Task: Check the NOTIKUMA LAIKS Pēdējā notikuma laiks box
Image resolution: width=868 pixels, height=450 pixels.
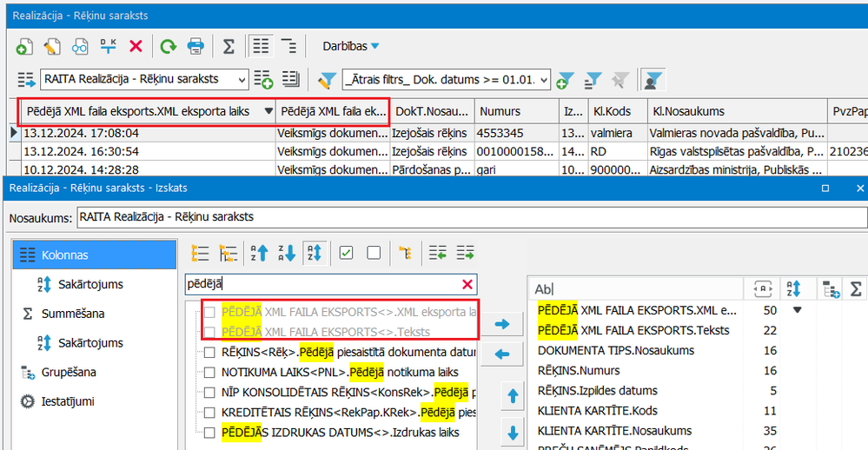Action: pyautogui.click(x=209, y=372)
